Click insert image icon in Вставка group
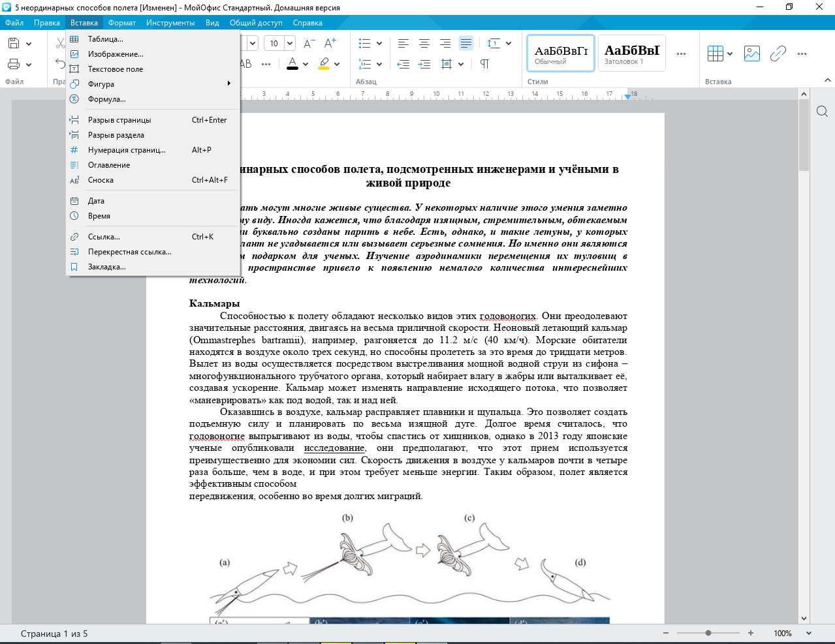 752,54
